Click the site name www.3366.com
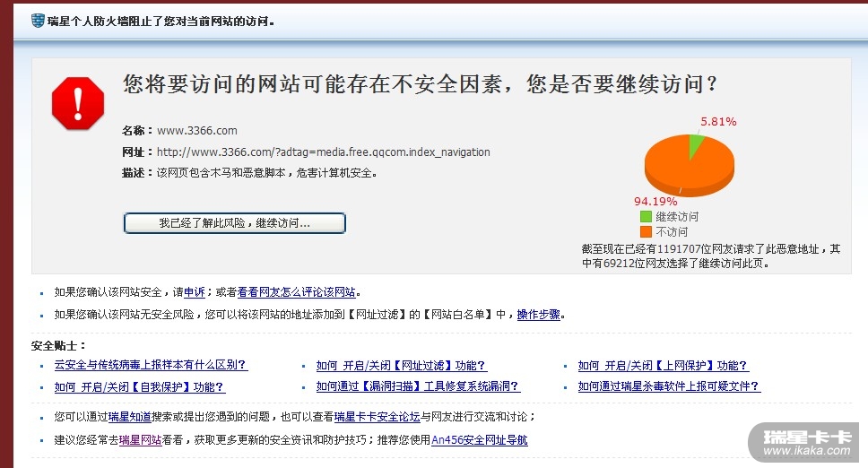Image resolution: width=868 pixels, height=468 pixels. click(x=197, y=131)
